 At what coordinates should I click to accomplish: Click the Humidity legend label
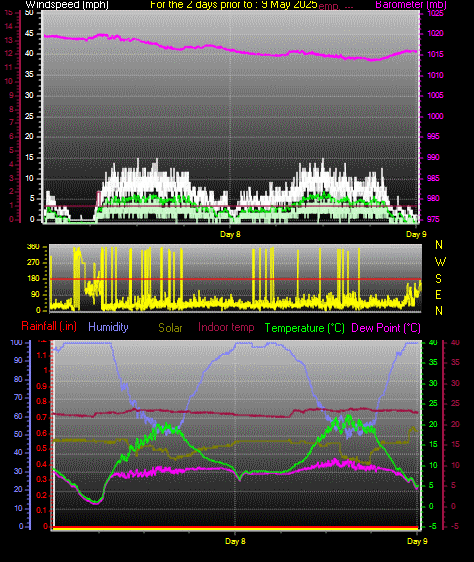coord(108,327)
